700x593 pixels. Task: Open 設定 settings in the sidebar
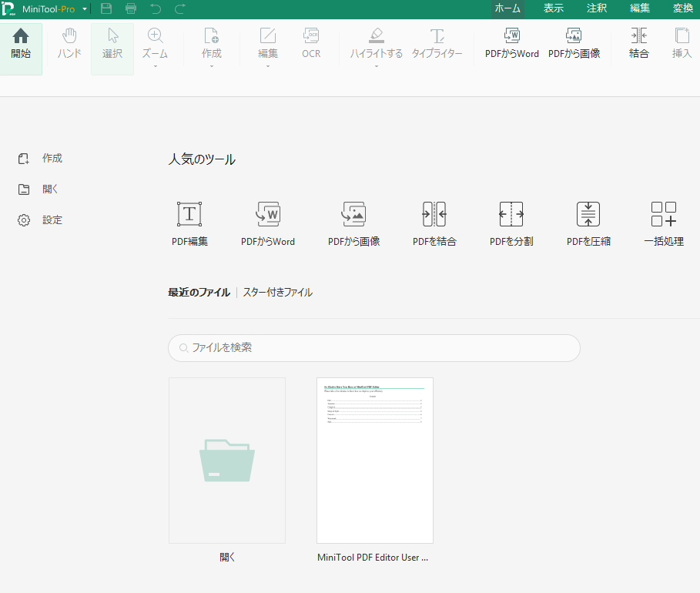(x=40, y=220)
